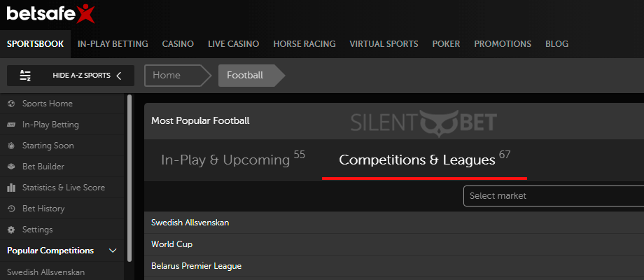Click the sidebar vertical scrollbar
This screenshot has height=280, width=644.
(x=129, y=178)
